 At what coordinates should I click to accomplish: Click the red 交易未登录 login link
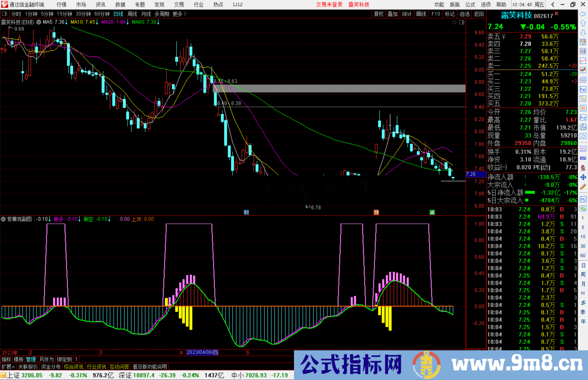329,4
